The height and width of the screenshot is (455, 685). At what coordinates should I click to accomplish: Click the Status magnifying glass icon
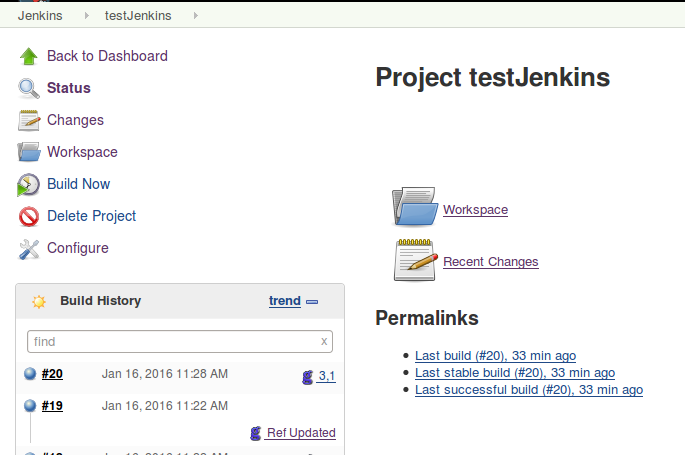tap(28, 88)
